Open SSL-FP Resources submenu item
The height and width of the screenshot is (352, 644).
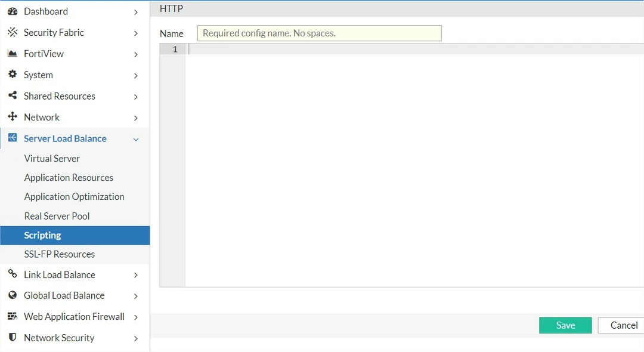tap(59, 254)
